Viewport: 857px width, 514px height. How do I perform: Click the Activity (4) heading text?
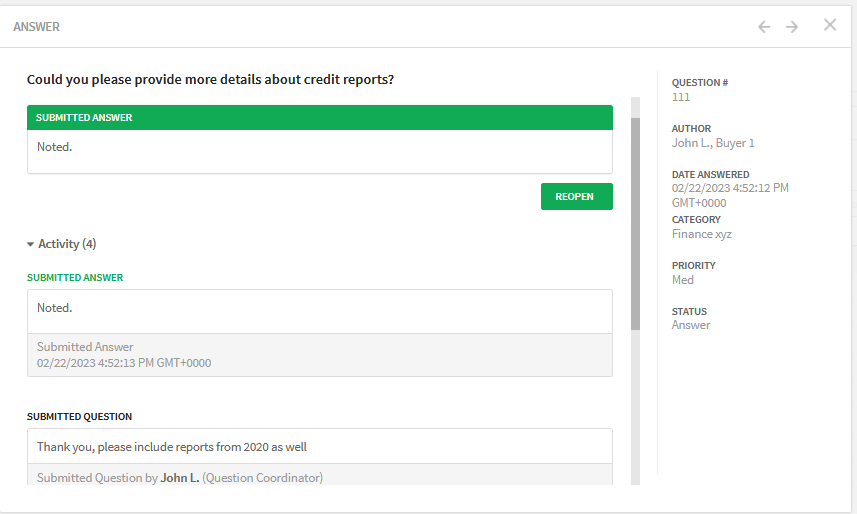(x=67, y=244)
